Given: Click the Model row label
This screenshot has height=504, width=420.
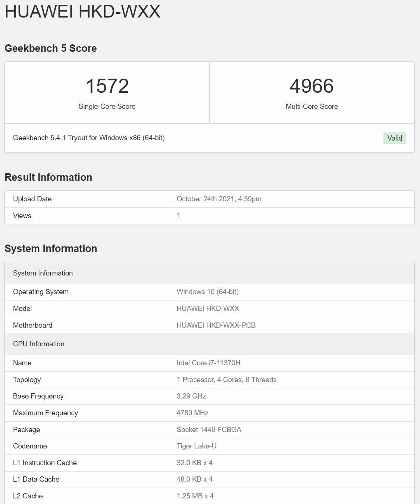Looking at the screenshot, I should click(x=22, y=309).
